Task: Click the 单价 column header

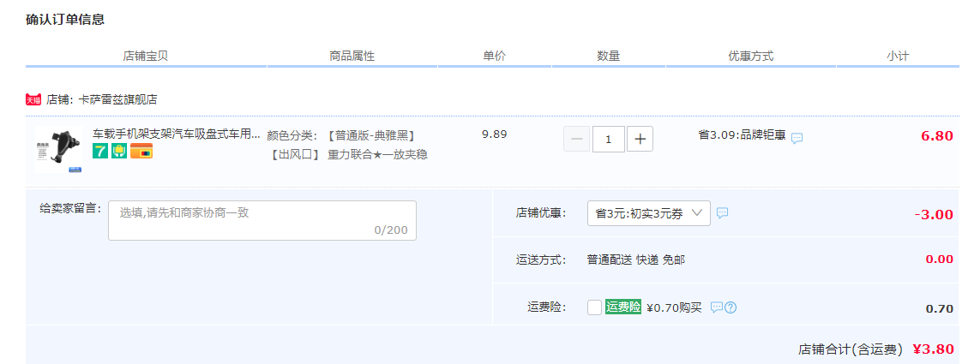Action: [495, 56]
